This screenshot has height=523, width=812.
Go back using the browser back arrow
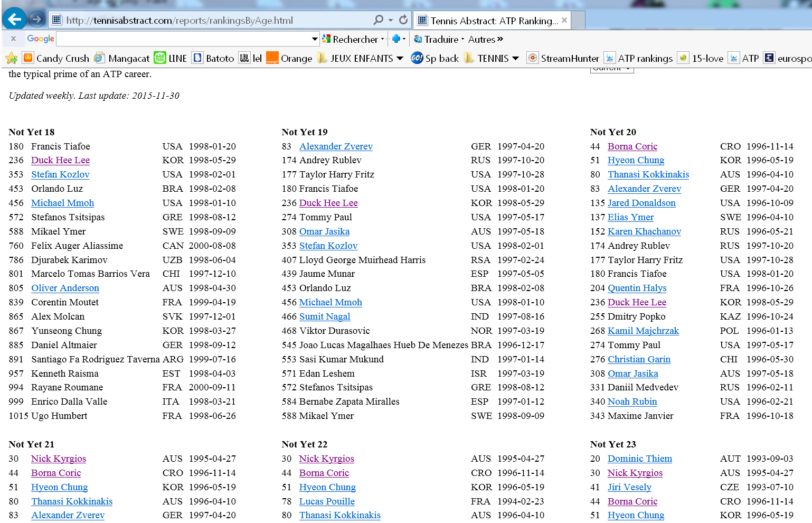[x=14, y=20]
